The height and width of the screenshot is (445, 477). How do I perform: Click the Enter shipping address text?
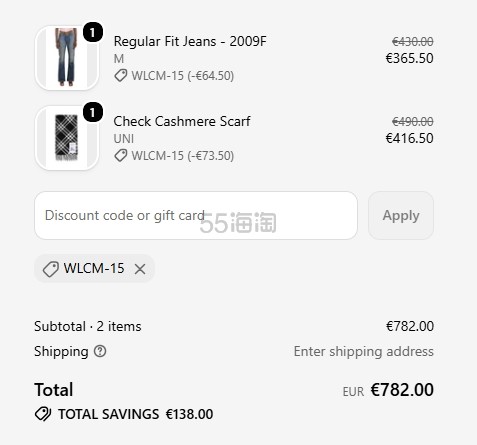pyautogui.click(x=364, y=351)
